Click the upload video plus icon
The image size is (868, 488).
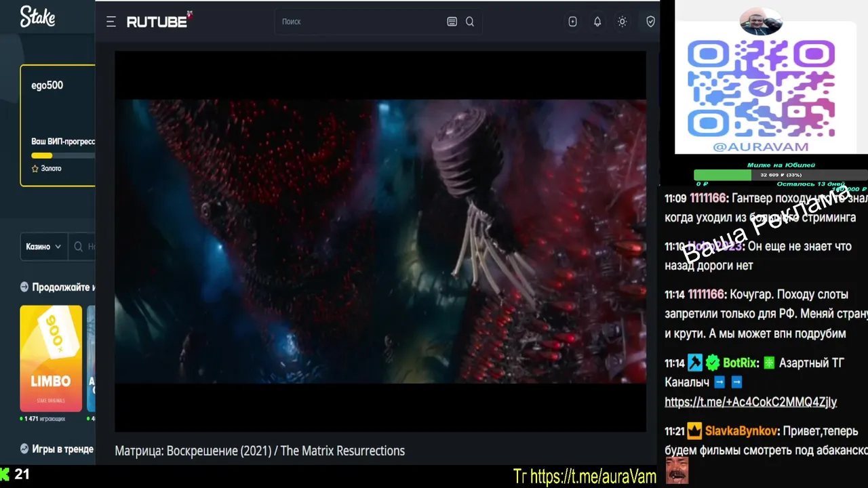(572, 22)
